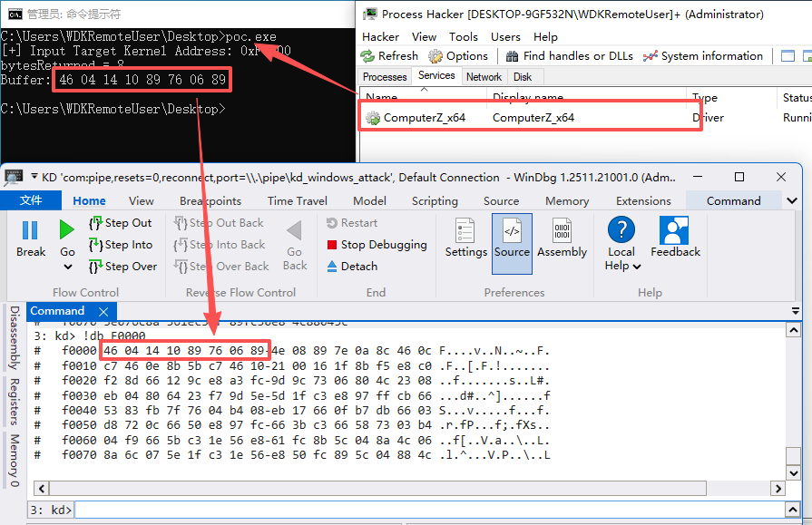Viewport: 812px width, 525px height.
Task: Open the Memory 0 side panel
Action: [x=15, y=461]
